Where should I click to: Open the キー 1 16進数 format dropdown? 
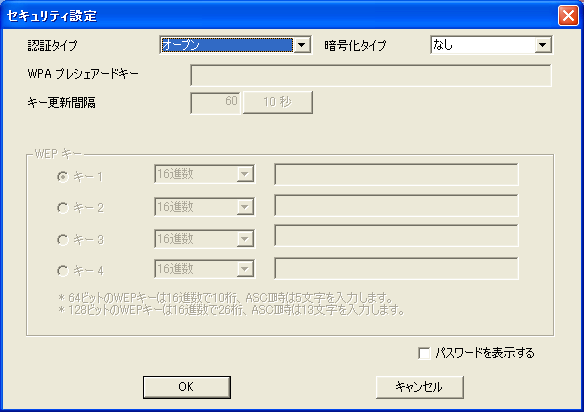coord(204,174)
